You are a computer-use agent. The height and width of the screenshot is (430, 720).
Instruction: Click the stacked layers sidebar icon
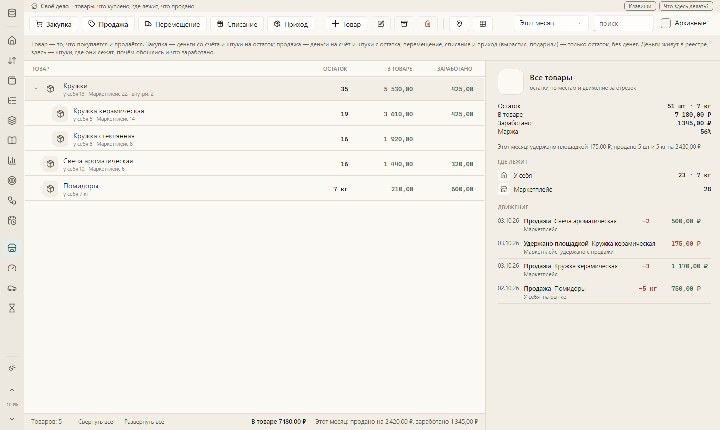[12, 120]
